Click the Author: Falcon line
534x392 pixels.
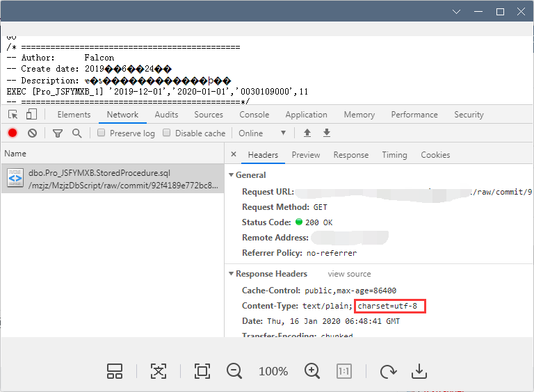coord(60,58)
